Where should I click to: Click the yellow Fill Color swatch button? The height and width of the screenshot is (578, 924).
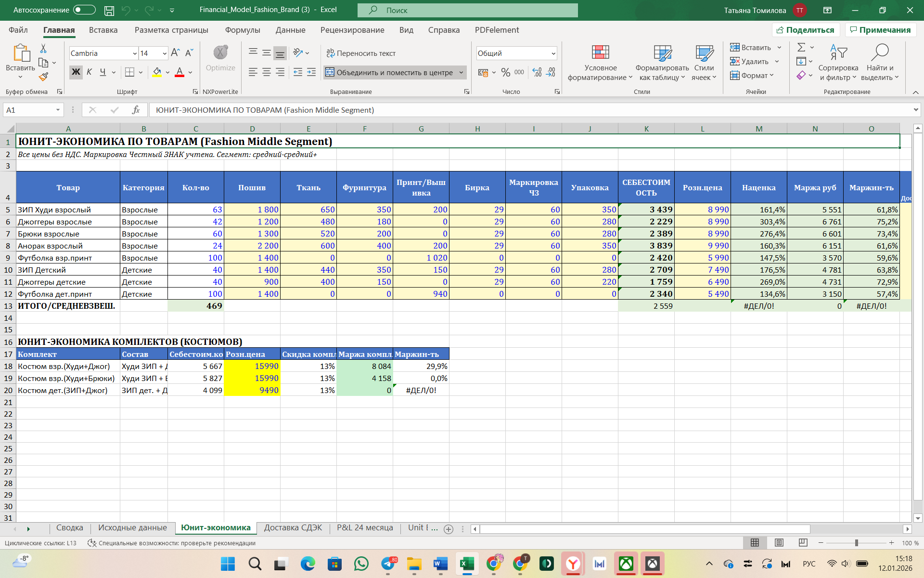click(157, 72)
